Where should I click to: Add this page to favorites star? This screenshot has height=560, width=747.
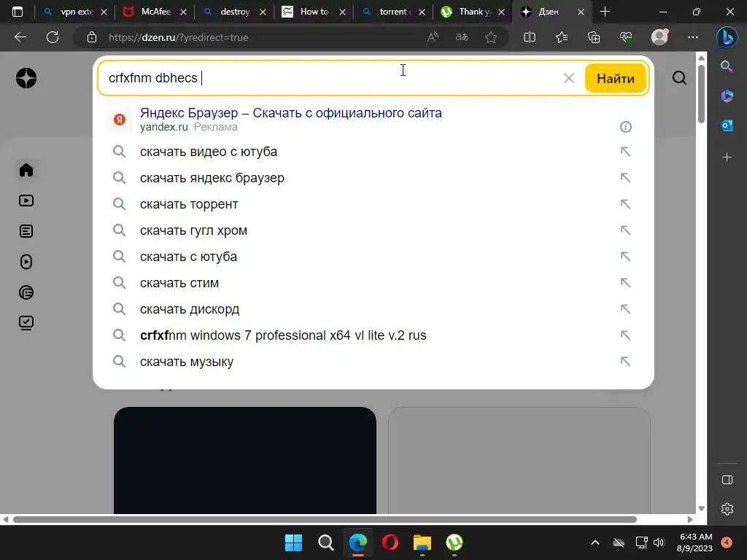[491, 37]
